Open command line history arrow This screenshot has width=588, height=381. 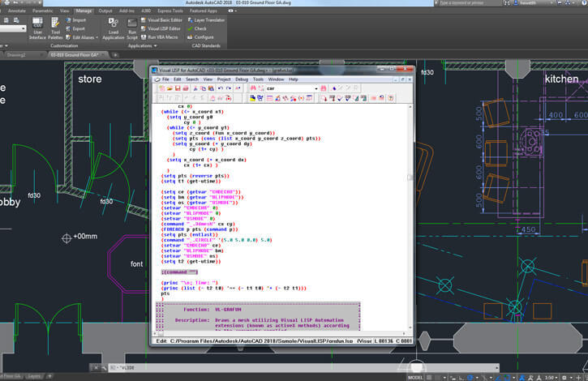[x=497, y=368]
